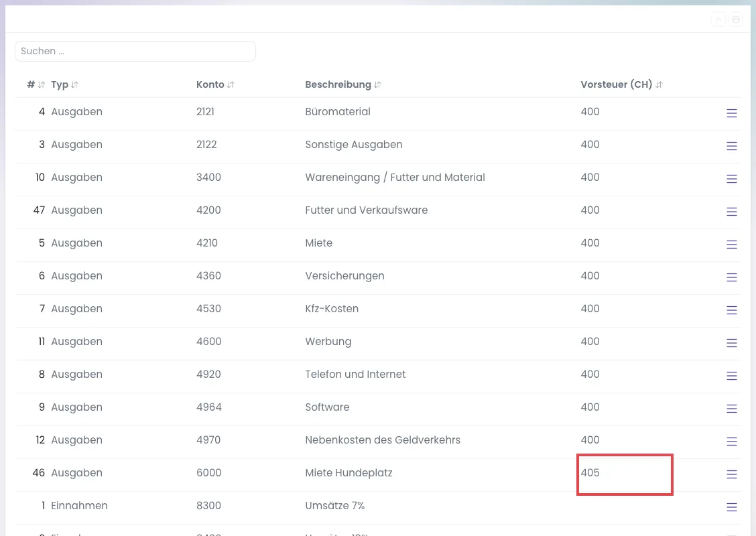Open the row menu for Kfz-Kosten
This screenshot has height=536, width=756.
731,310
